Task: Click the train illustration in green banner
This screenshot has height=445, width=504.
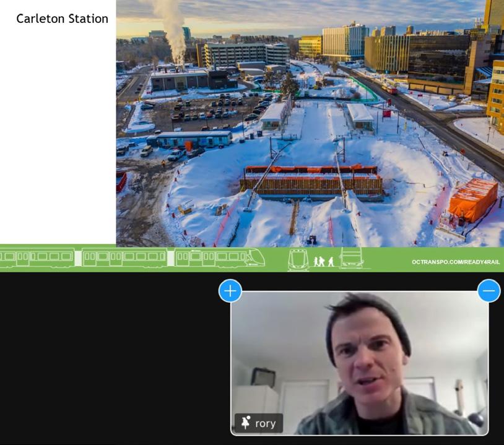Action: (x=133, y=258)
